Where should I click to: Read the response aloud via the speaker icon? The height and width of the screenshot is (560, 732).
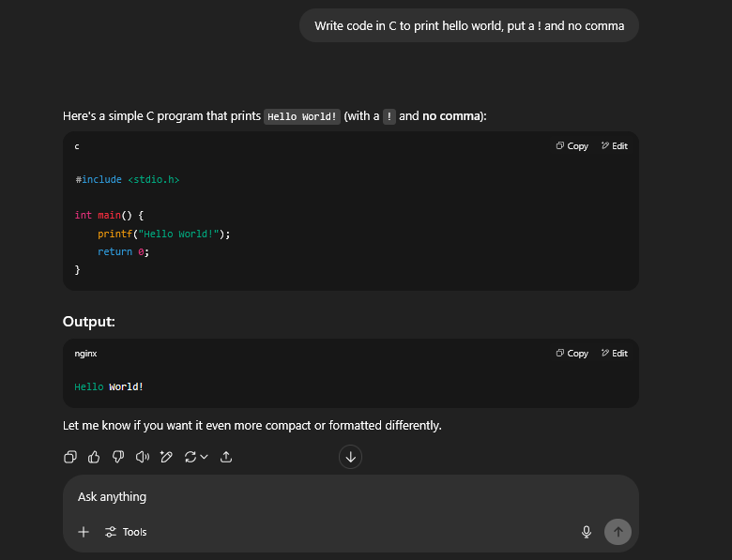point(143,457)
